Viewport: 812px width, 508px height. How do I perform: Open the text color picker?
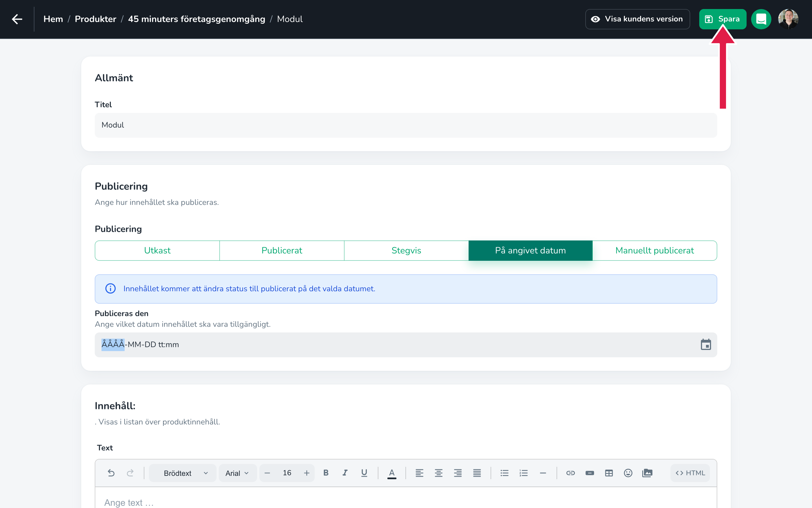(x=392, y=473)
